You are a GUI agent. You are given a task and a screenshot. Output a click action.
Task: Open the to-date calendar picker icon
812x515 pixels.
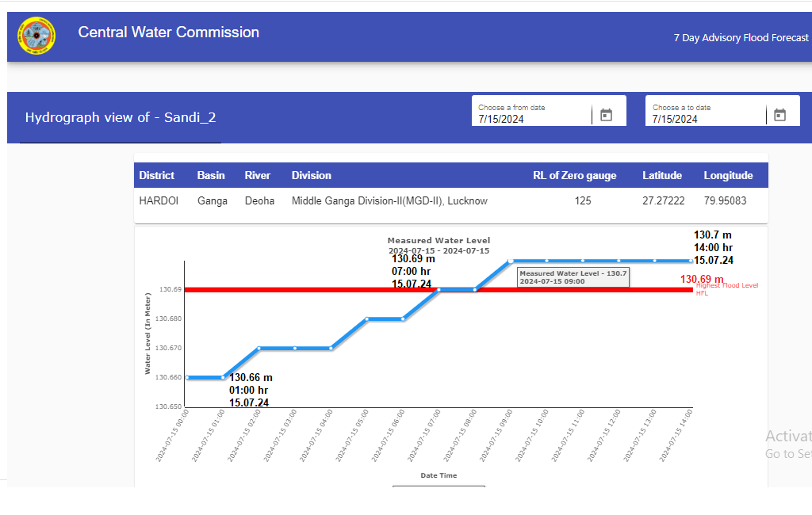pyautogui.click(x=779, y=115)
